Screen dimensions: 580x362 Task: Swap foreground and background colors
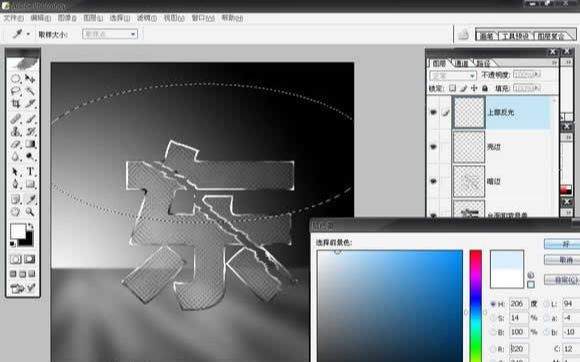click(30, 225)
